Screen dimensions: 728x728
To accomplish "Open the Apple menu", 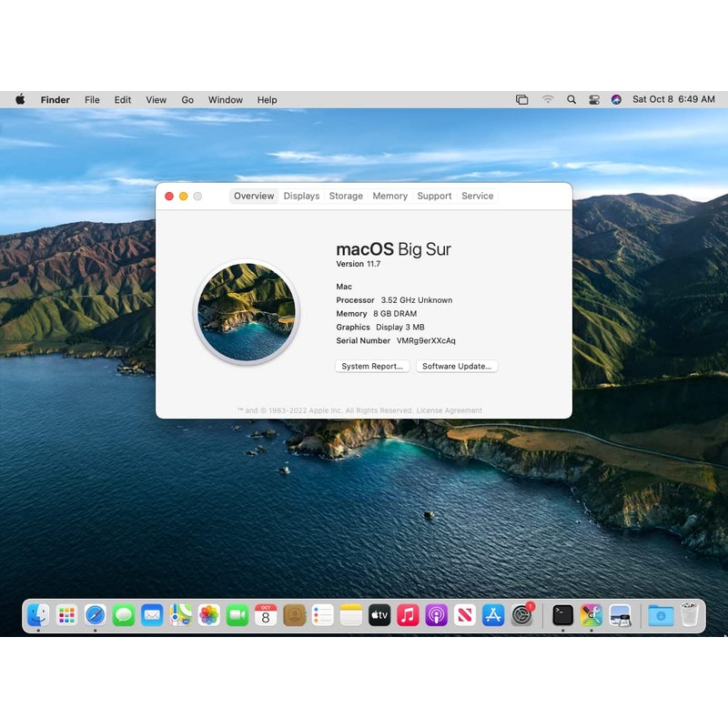I will tap(20, 100).
